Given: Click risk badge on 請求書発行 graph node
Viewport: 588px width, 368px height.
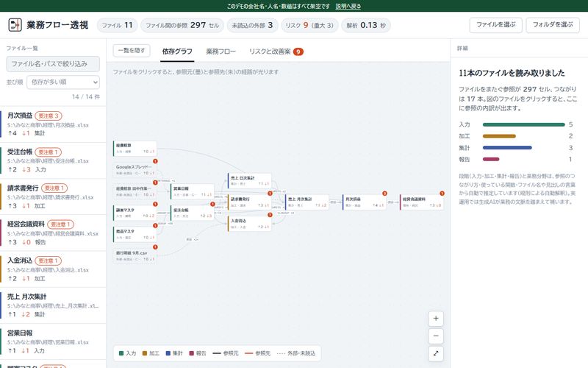Looking at the screenshot, I should point(270,194).
